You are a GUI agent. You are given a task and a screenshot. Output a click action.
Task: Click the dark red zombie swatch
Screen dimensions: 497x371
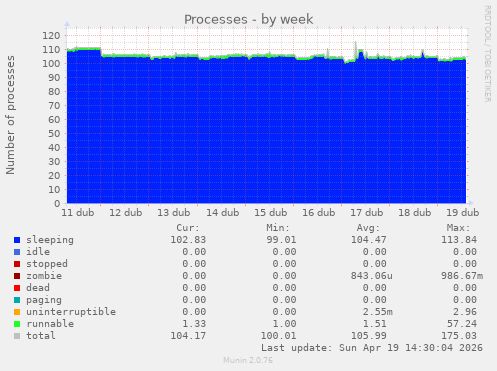pyautogui.click(x=17, y=276)
